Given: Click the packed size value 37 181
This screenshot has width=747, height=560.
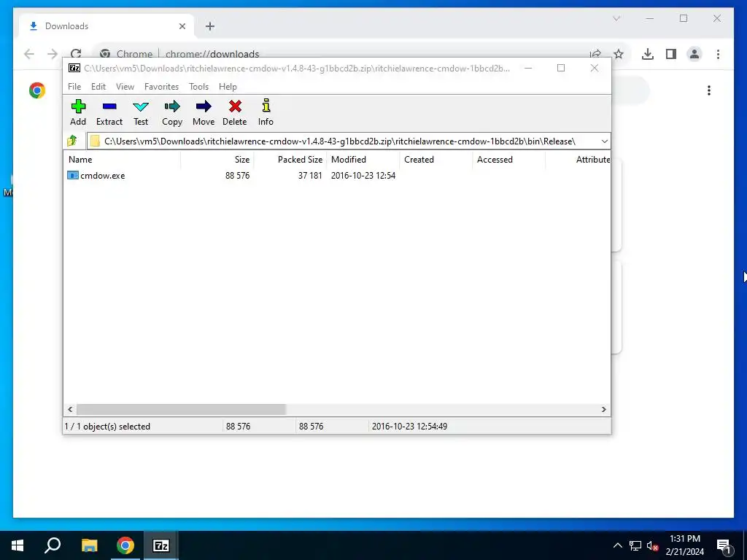Looking at the screenshot, I should click(310, 175).
